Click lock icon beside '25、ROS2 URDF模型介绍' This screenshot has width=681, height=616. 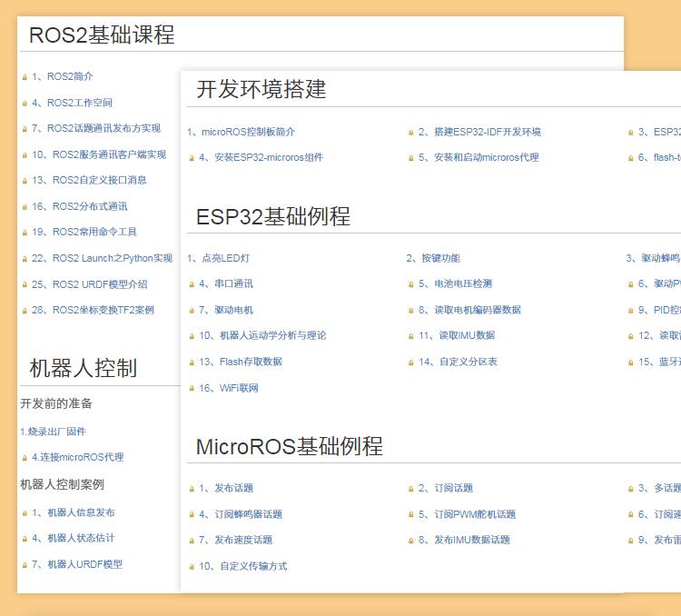click(x=25, y=285)
